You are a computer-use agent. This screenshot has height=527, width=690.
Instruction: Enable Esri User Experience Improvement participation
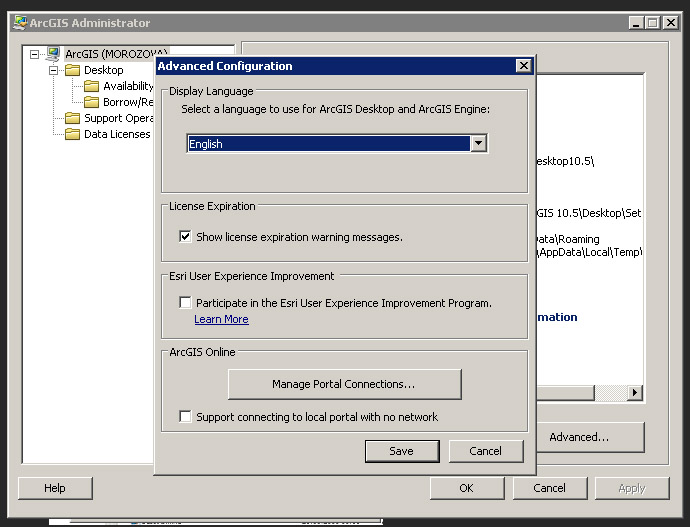[x=185, y=303]
